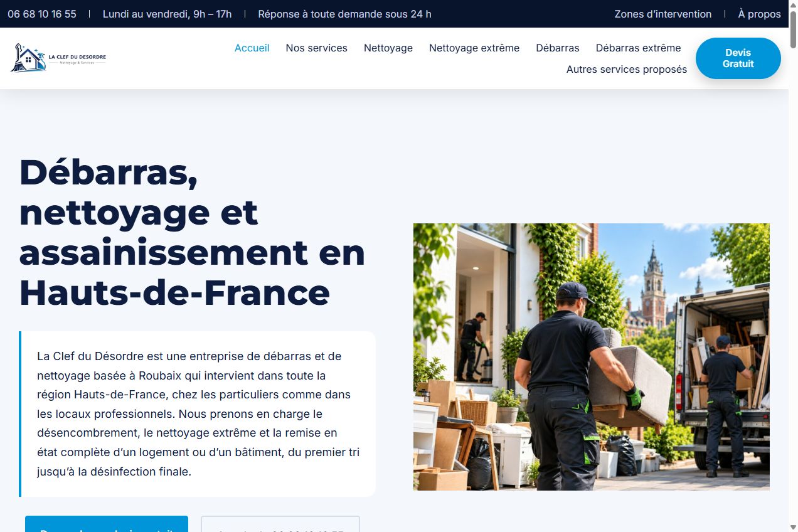798x532 pixels.
Task: Open Zones d'intervention link
Action: [x=662, y=14]
